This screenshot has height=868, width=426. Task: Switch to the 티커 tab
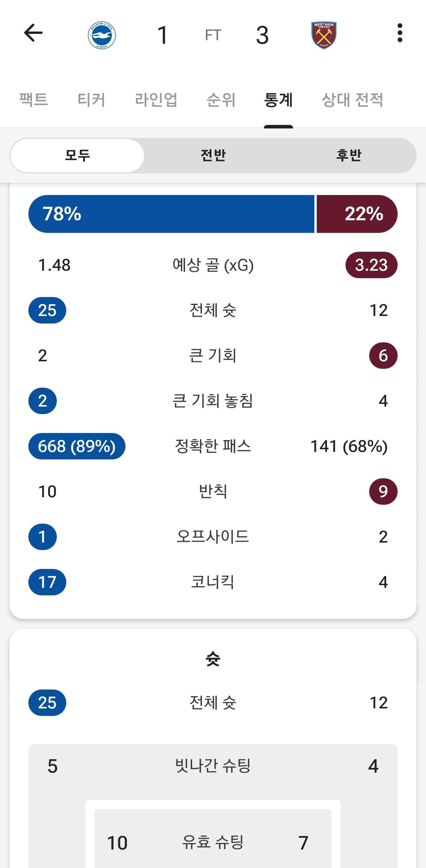(91, 99)
